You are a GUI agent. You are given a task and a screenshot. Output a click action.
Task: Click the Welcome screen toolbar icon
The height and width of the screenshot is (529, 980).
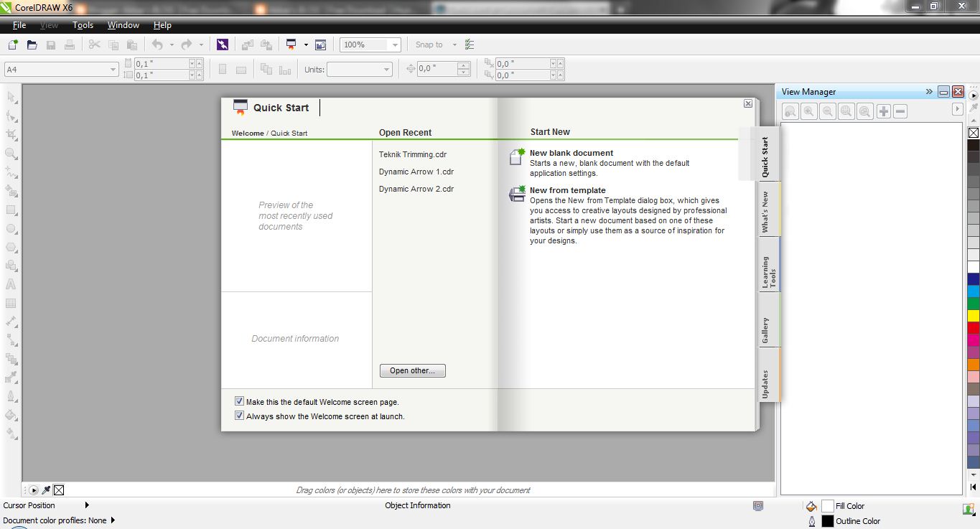click(320, 45)
